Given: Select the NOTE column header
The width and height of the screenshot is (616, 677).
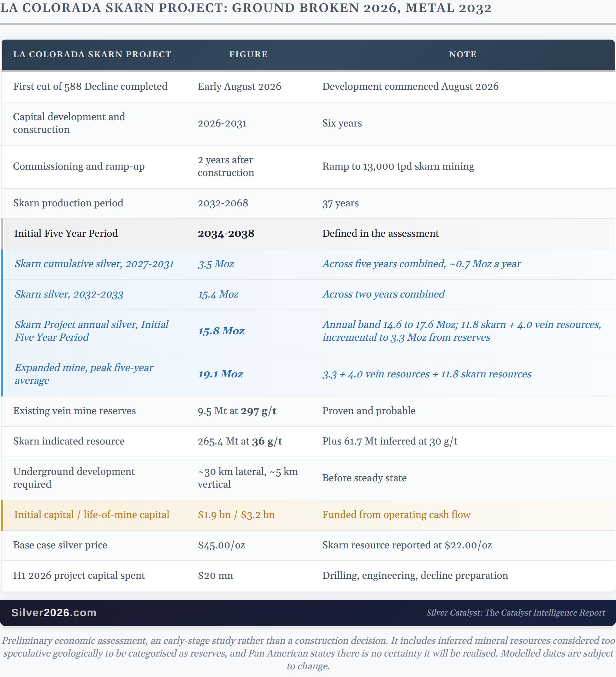Looking at the screenshot, I should pyautogui.click(x=463, y=54).
